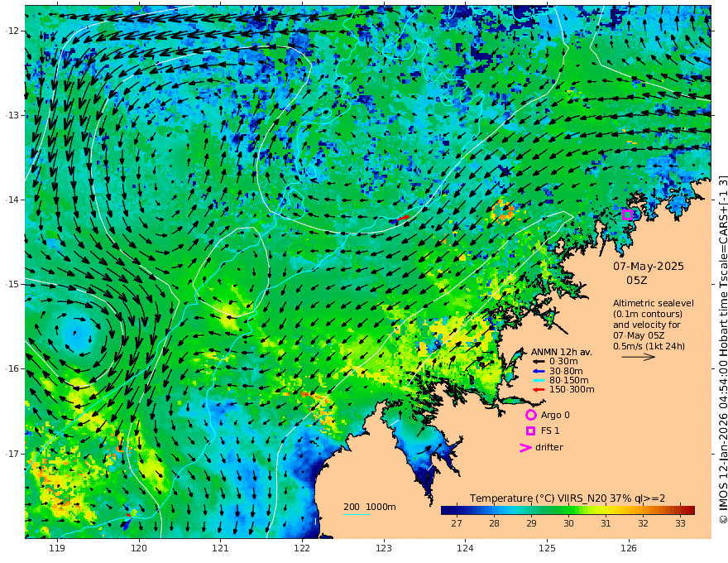Click the 31 tick on the temperature colorbar

pyautogui.click(x=606, y=523)
